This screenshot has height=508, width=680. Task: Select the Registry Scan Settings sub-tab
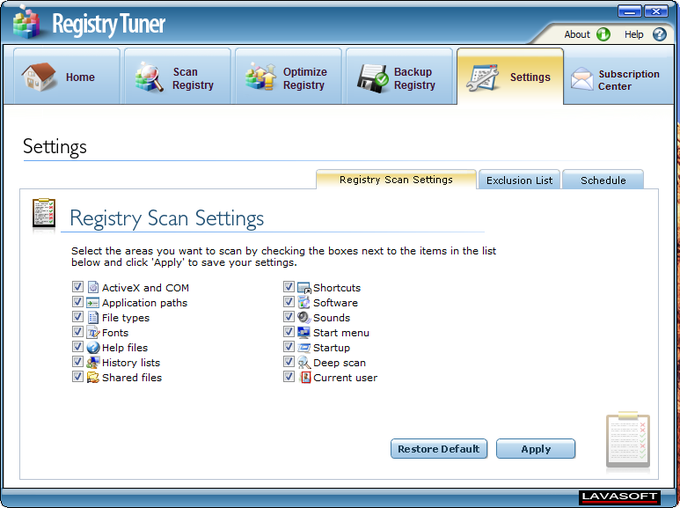point(396,179)
